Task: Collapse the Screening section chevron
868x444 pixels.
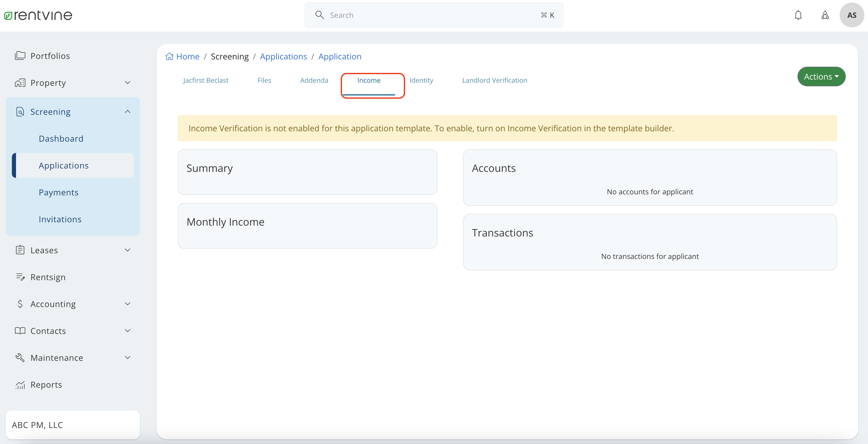Action: [127, 112]
